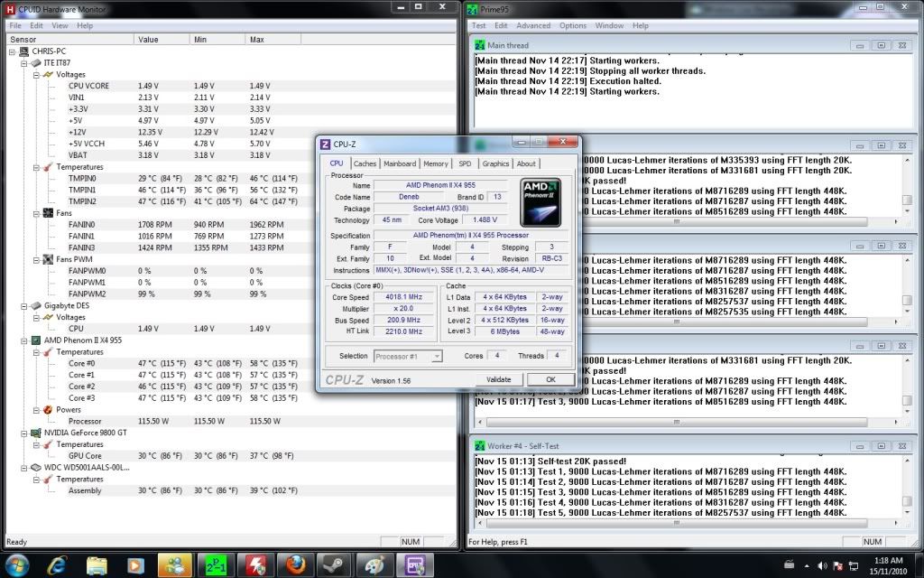Viewport: 924px width, 578px height.
Task: Open Firefox from the taskbar
Action: [298, 565]
